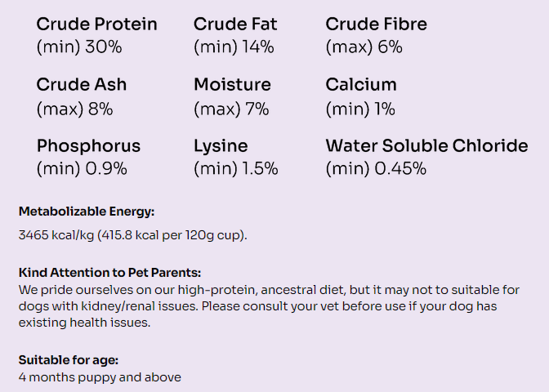Select the Moisture heading
This screenshot has width=549, height=392.
[x=232, y=85]
